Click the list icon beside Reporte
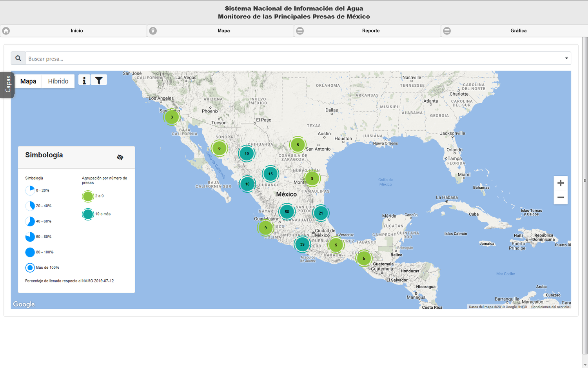The width and height of the screenshot is (588, 368). tap(300, 31)
